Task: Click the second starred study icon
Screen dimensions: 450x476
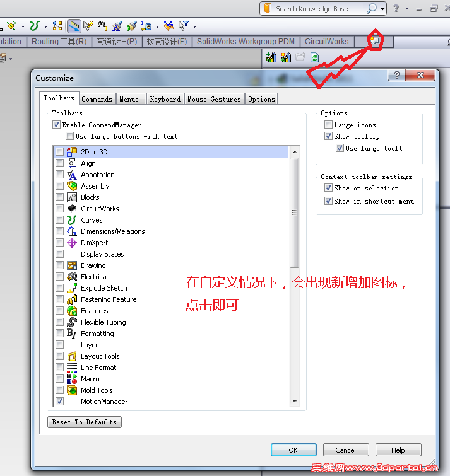Action: pos(286,57)
